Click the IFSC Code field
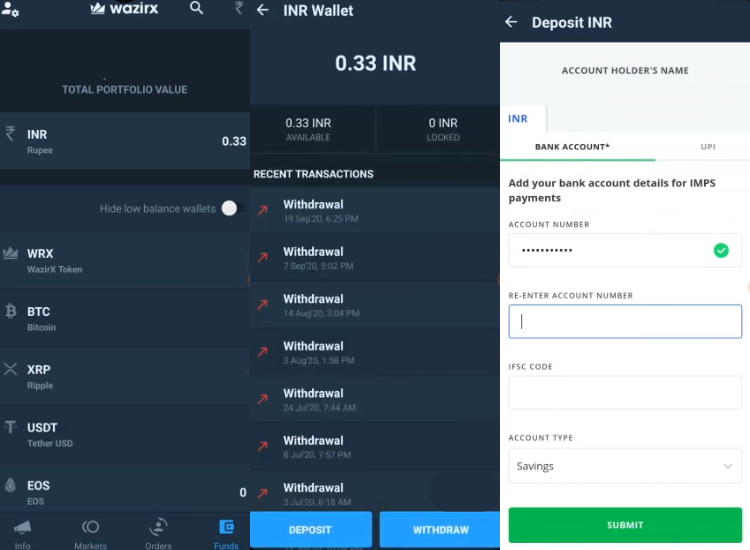This screenshot has height=550, width=750. [625, 392]
